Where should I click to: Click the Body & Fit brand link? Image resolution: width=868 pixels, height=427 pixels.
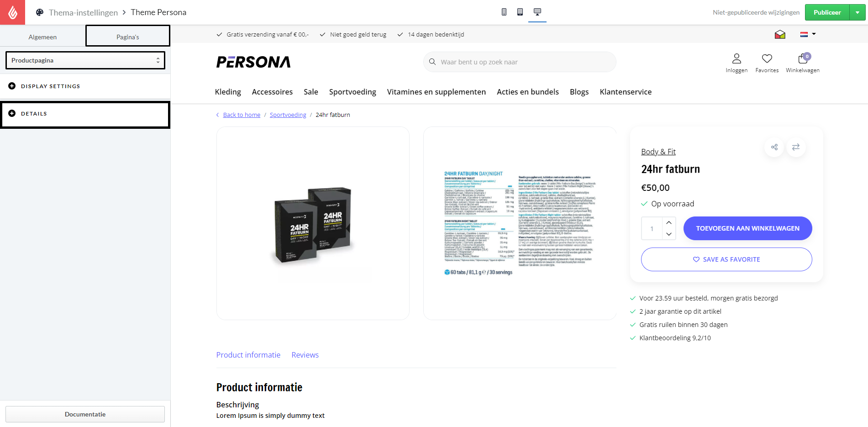click(658, 152)
